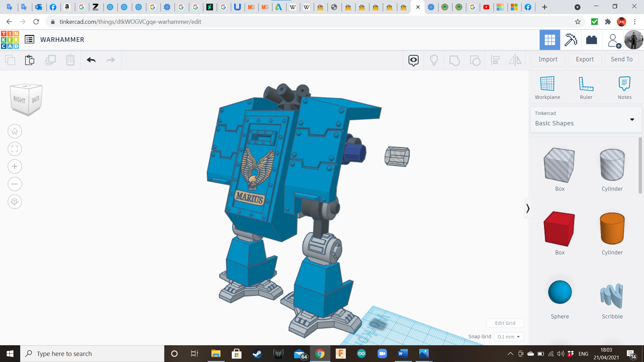Expand the Basic Shapes category dropdown

click(632, 120)
